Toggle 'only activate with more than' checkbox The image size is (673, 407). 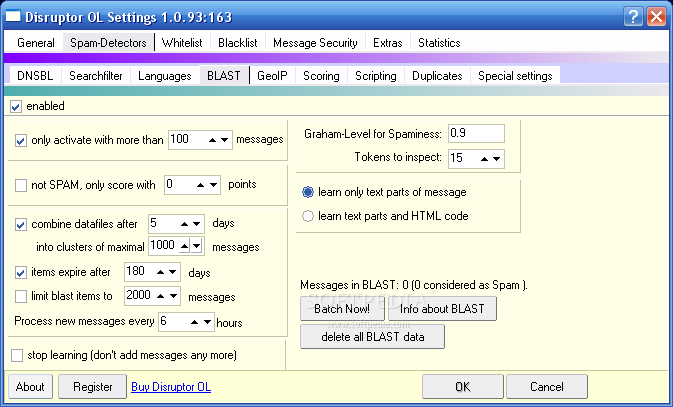21,140
